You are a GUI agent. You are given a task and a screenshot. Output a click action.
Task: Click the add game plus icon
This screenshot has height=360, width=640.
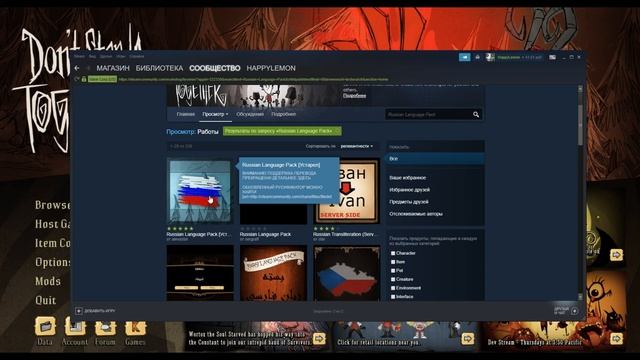79,311
